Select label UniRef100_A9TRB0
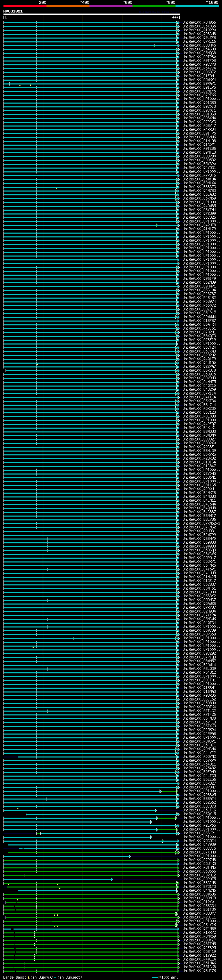 [199, 57]
